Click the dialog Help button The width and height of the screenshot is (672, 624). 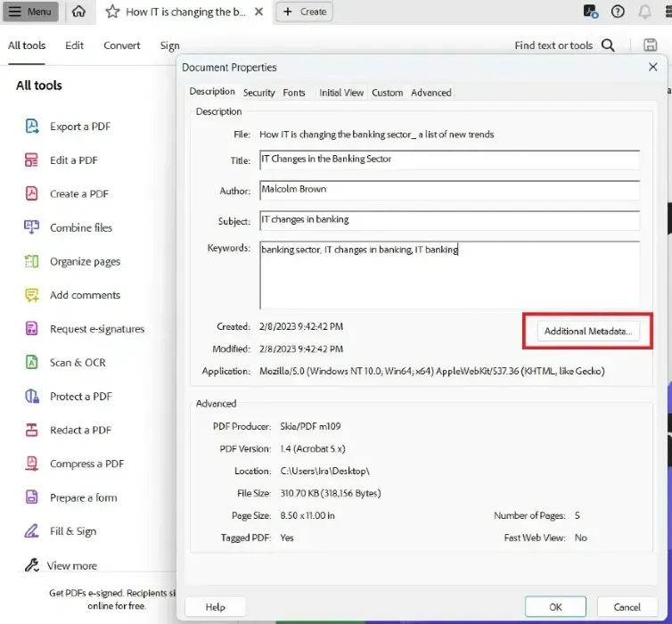point(215,607)
